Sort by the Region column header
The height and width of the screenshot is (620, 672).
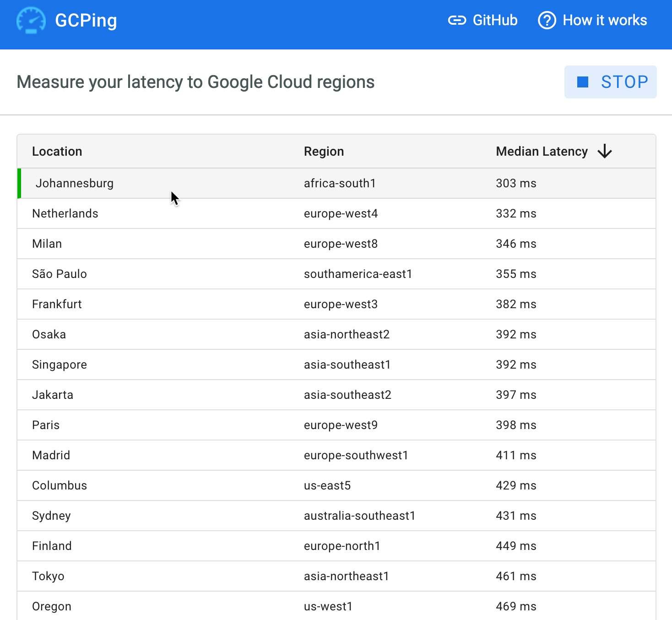[324, 151]
